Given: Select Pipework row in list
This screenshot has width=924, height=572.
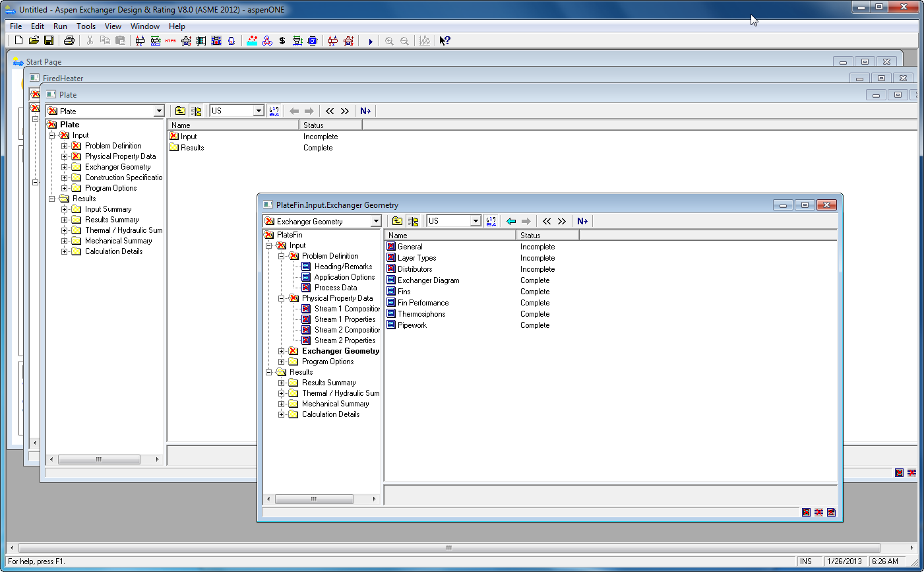Looking at the screenshot, I should [x=412, y=325].
